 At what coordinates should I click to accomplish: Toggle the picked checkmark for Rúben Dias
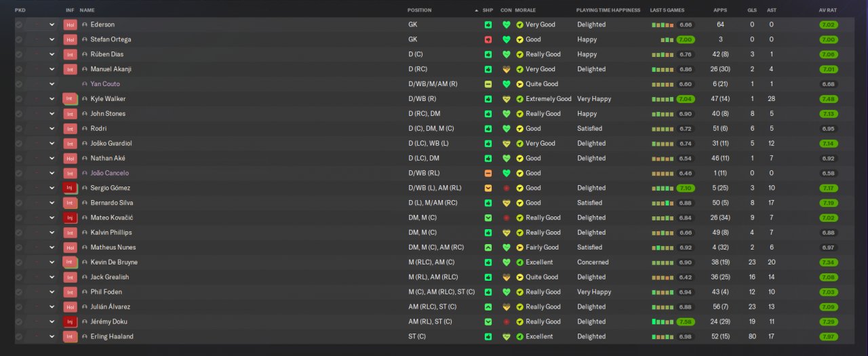point(19,54)
